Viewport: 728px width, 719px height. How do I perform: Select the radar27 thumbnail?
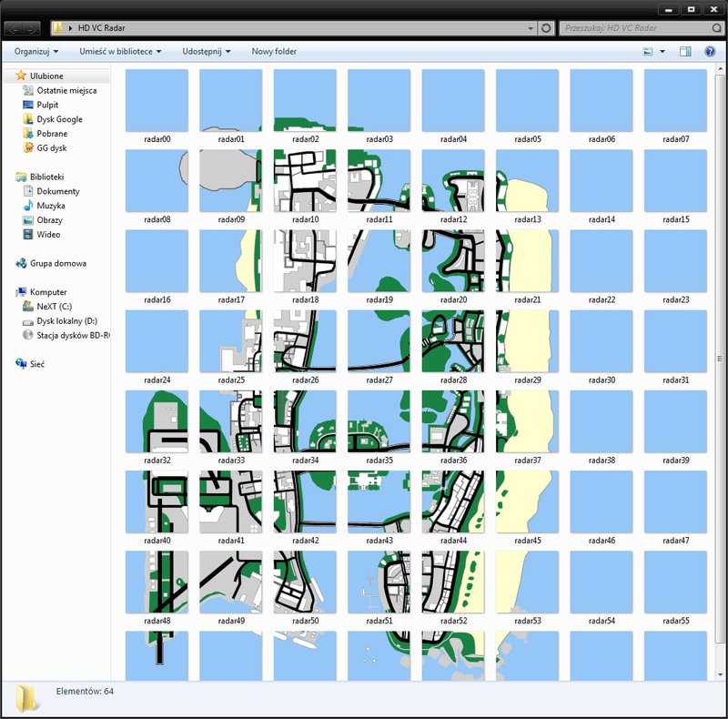coord(379,341)
